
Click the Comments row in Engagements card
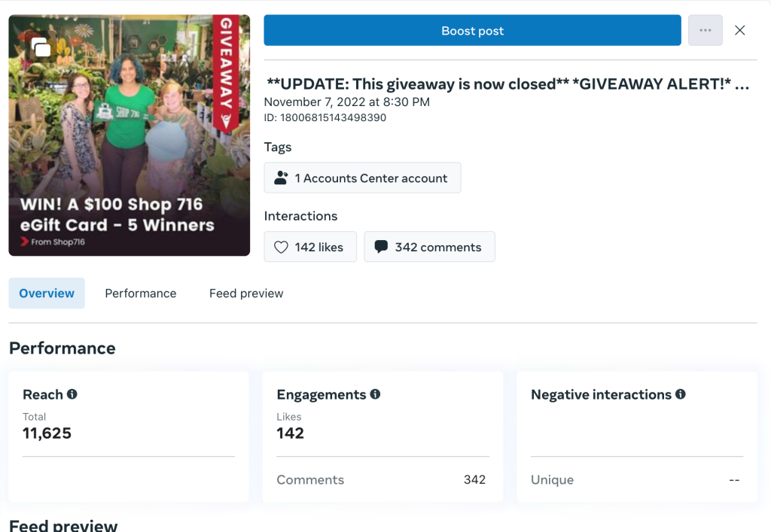pos(381,479)
